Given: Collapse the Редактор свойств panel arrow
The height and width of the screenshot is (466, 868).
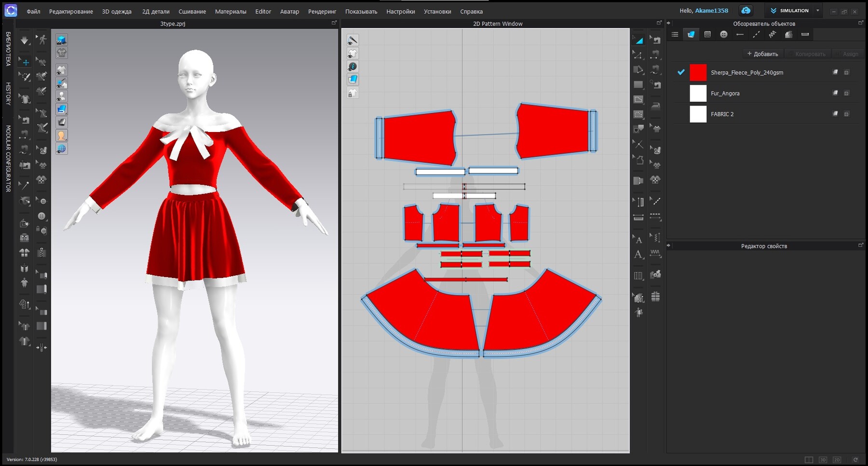Looking at the screenshot, I should click(668, 245).
